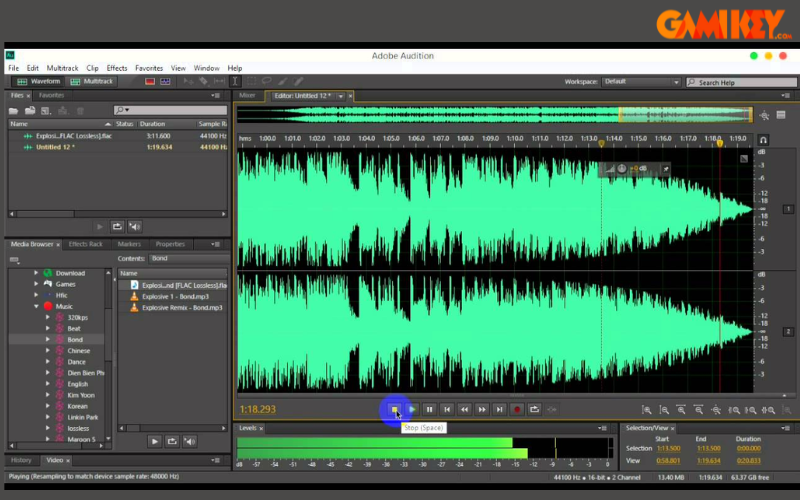Screen dimensions: 800x500
Task: Click the Rewind transport button
Action: click(464, 409)
